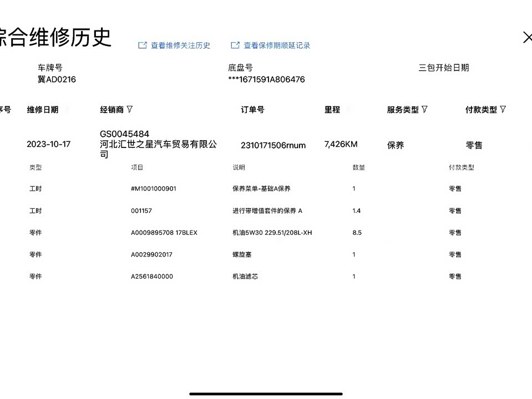Select the 机油滤芯 part A2561840000 row
The height and width of the screenshot is (399, 532).
[151, 276]
